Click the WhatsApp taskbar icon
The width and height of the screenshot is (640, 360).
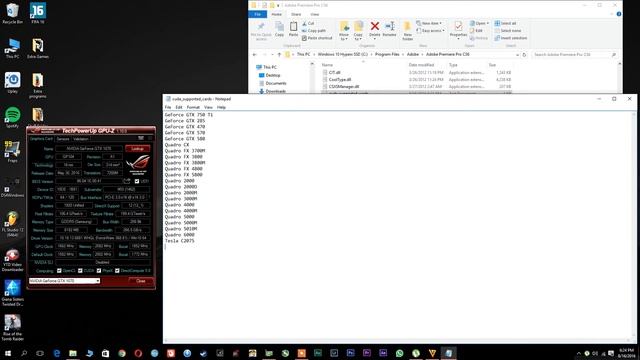(x=399, y=353)
